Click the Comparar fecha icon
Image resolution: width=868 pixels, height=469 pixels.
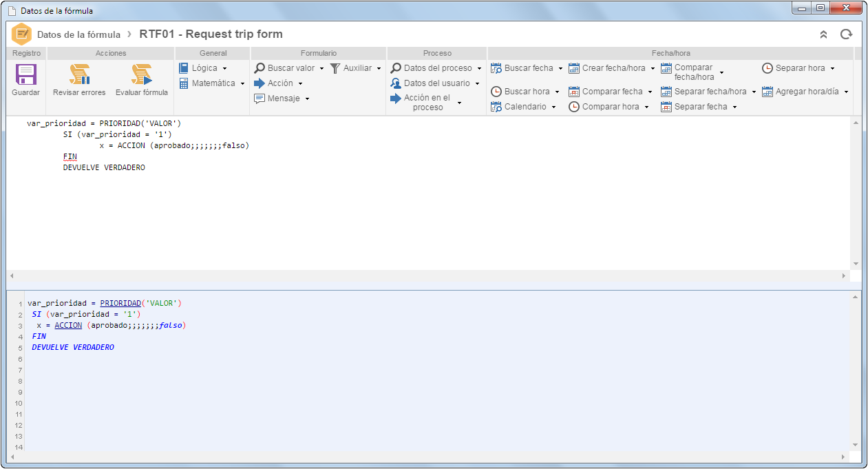coord(574,92)
